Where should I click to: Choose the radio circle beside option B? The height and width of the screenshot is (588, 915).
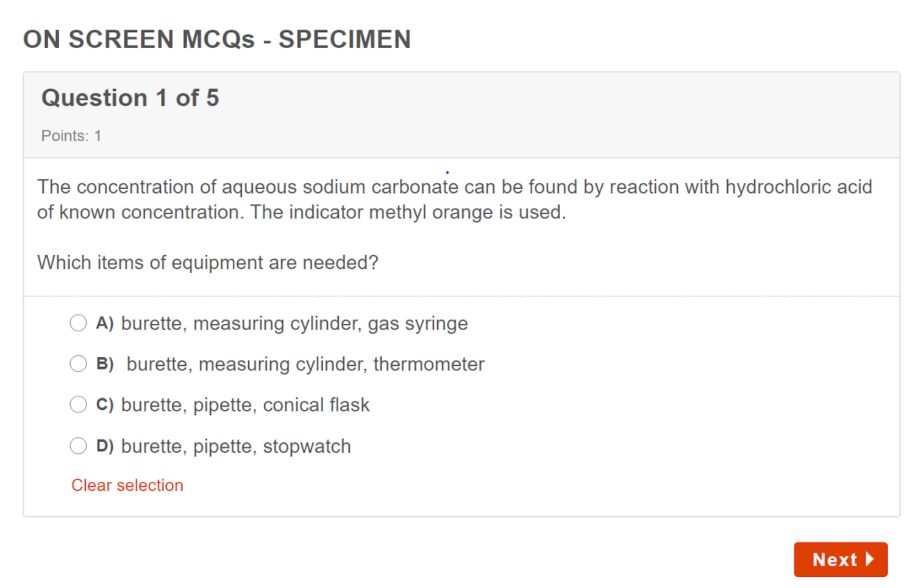point(78,364)
